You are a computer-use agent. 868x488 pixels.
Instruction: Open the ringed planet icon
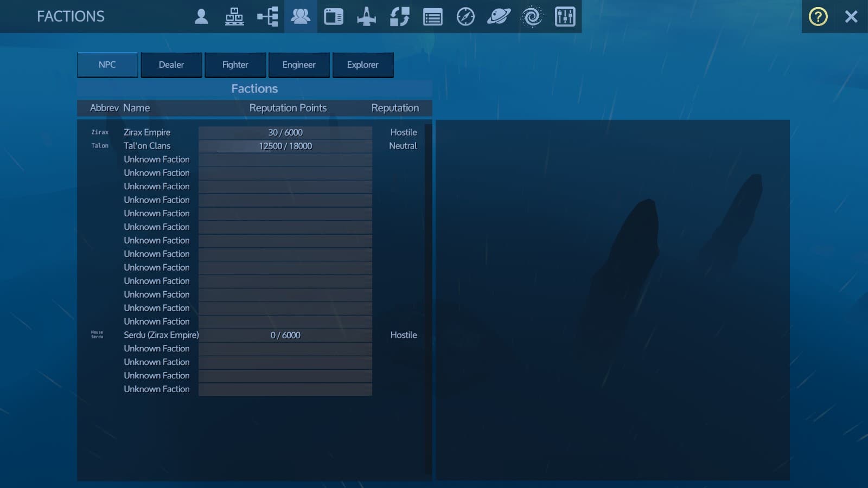(499, 16)
